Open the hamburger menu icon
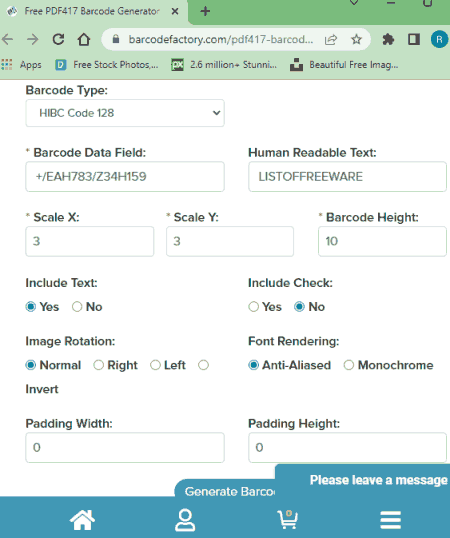This screenshot has width=450, height=538. (x=390, y=520)
